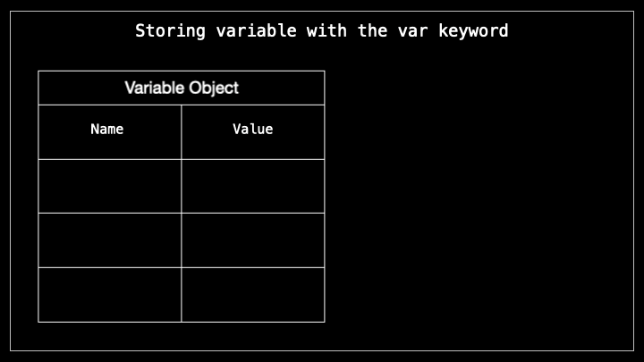
Task: Click the second empty Value row cell
Action: click(x=252, y=240)
